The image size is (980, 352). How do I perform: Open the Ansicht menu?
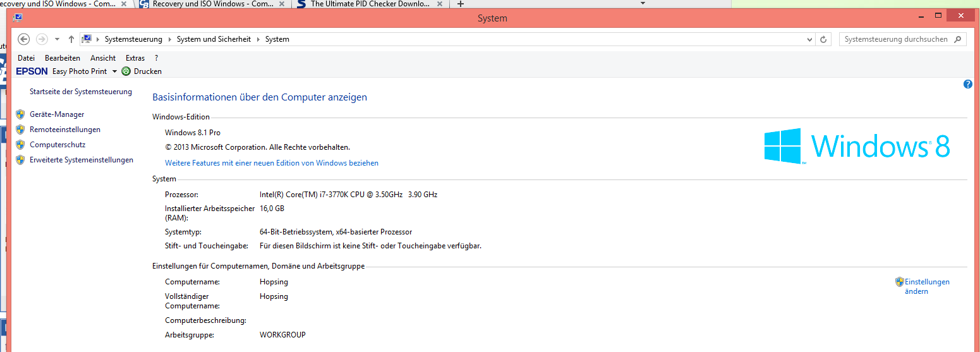103,58
